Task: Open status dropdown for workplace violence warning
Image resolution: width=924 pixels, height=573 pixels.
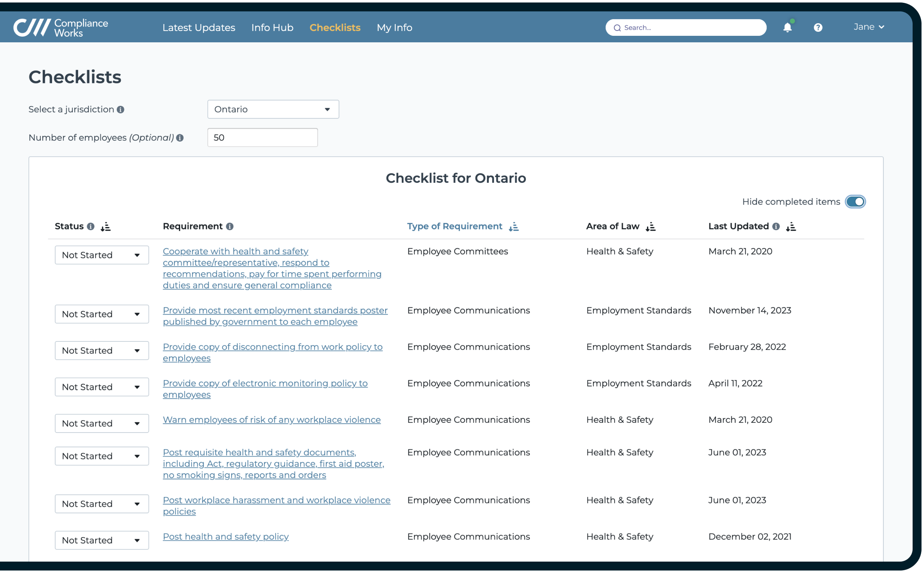Action: click(102, 423)
